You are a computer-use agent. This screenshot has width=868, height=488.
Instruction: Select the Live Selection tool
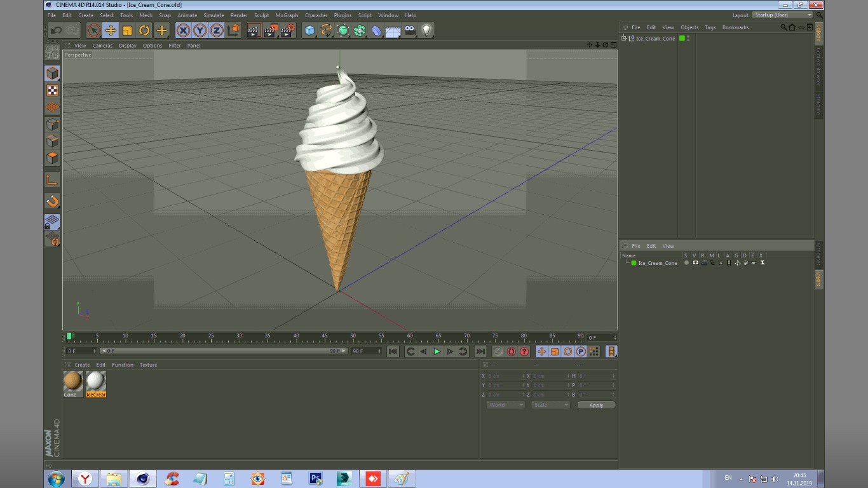pyautogui.click(x=94, y=30)
